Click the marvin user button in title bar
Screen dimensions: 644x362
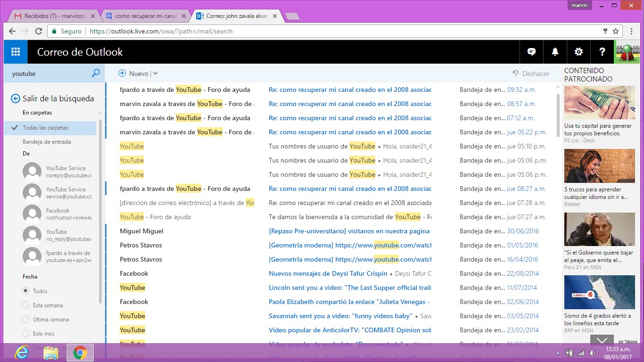[x=579, y=5]
